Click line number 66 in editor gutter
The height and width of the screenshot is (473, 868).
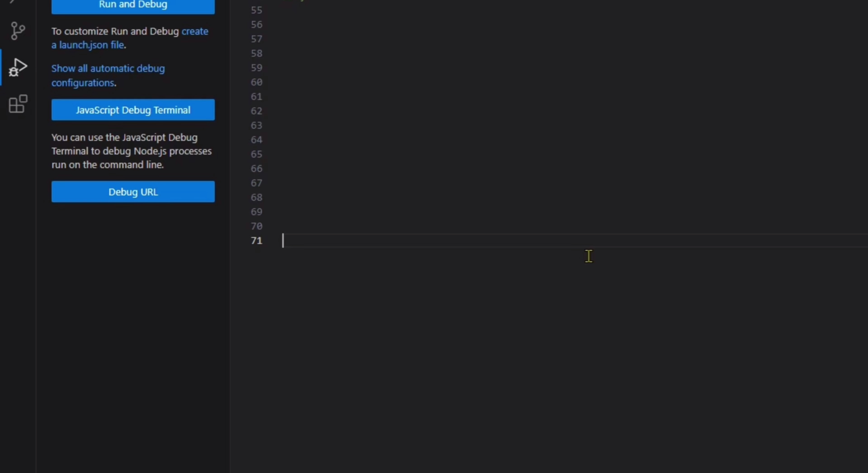coord(256,169)
